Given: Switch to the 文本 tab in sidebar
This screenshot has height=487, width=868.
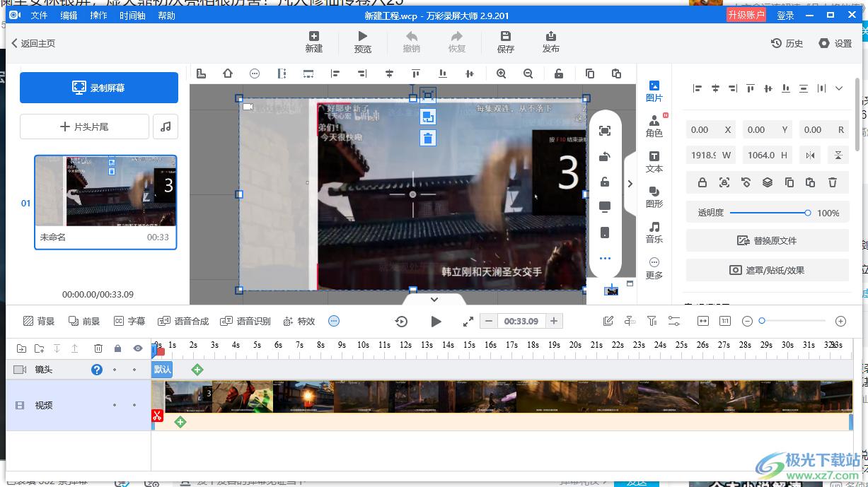Looking at the screenshot, I should pyautogui.click(x=654, y=161).
